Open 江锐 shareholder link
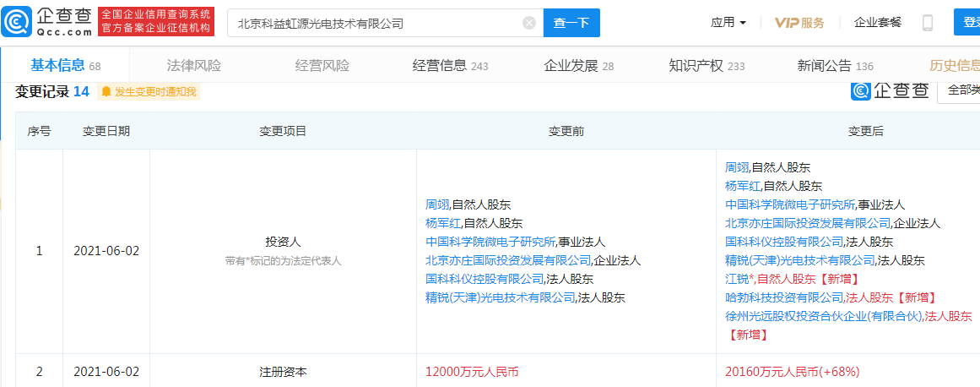Image resolution: width=980 pixels, height=387 pixels. 736,279
